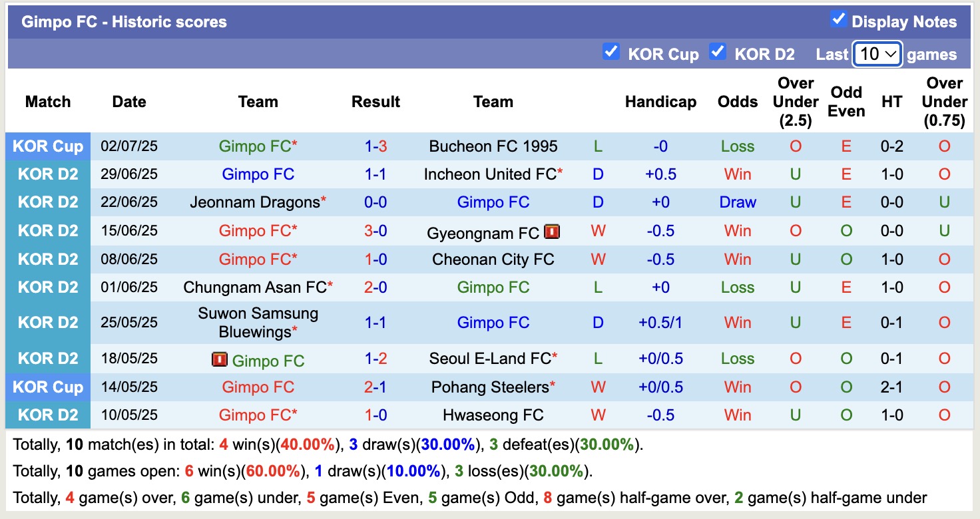Click the Handicap column header
Screen dimensions: 980x519
660,102
